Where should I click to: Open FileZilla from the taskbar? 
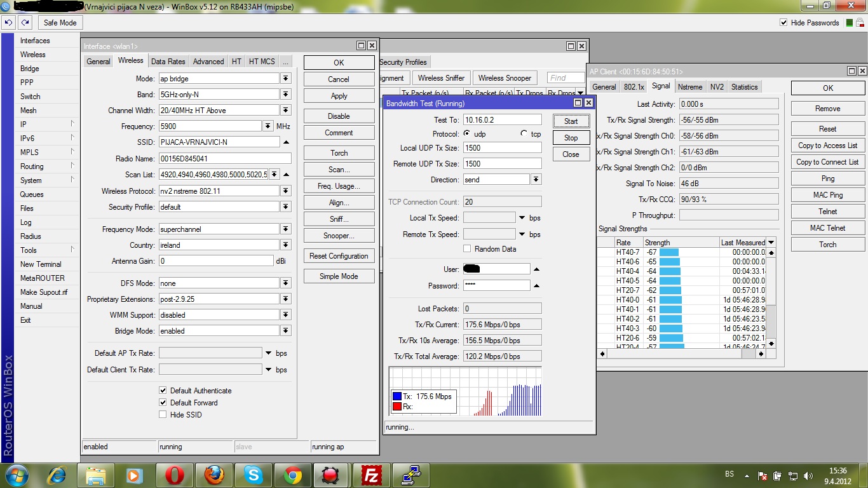point(371,475)
